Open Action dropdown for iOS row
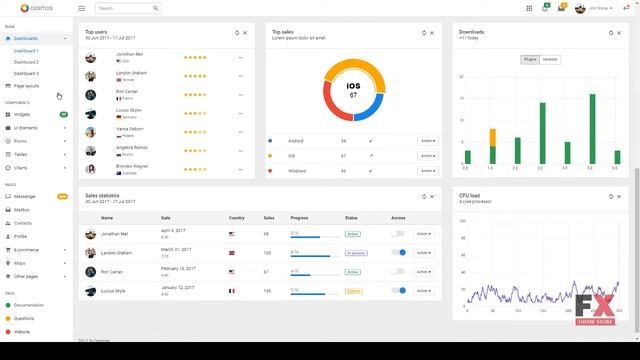 pyautogui.click(x=428, y=156)
